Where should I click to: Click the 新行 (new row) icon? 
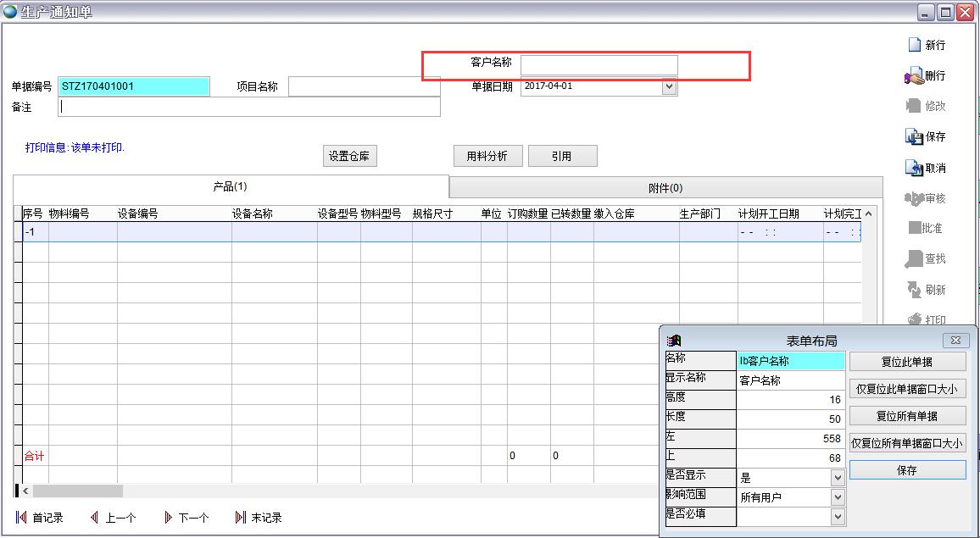[x=914, y=45]
